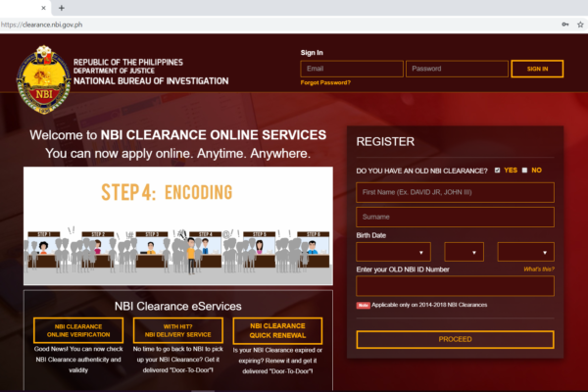This screenshot has width=588, height=392.
Task: Click the REGISTER heading text
Action: 385,142
